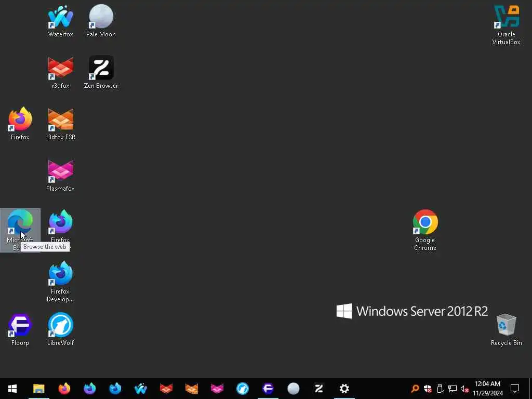Select the Waterfox desktop shortcut
This screenshot has height=399, width=532.
pyautogui.click(x=60, y=21)
